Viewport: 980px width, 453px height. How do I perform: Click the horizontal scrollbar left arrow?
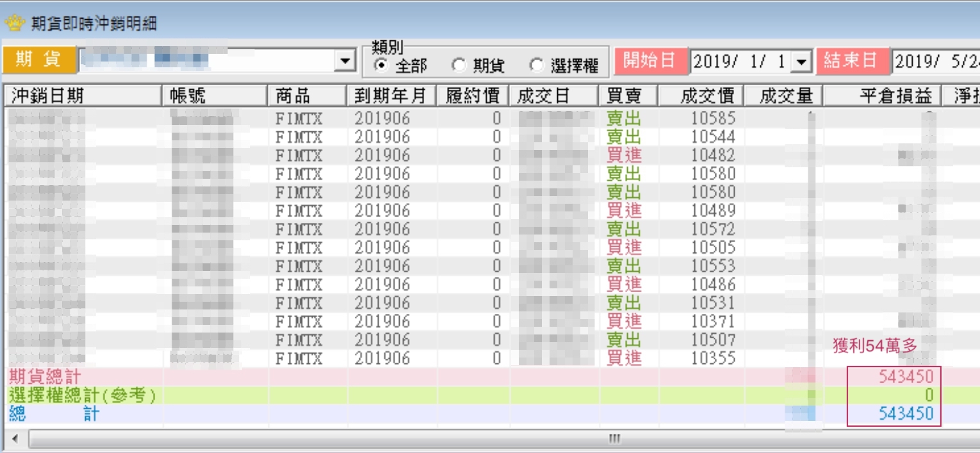15,439
